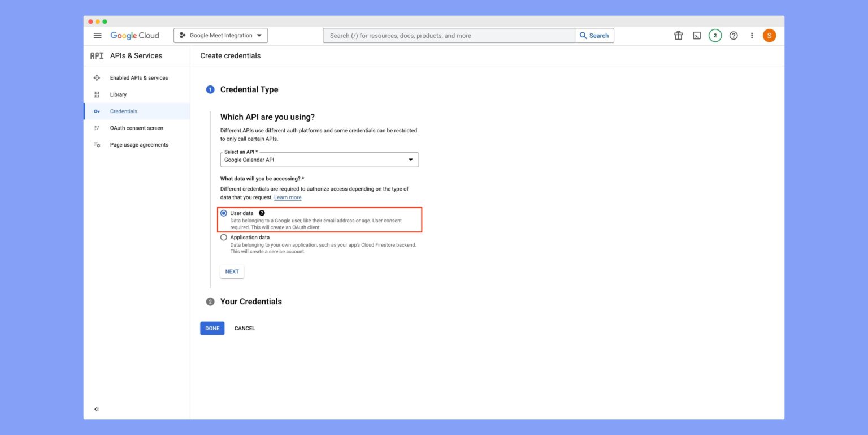Open the gifts and offers icon
Viewport: 868px width, 435px height.
coord(678,35)
